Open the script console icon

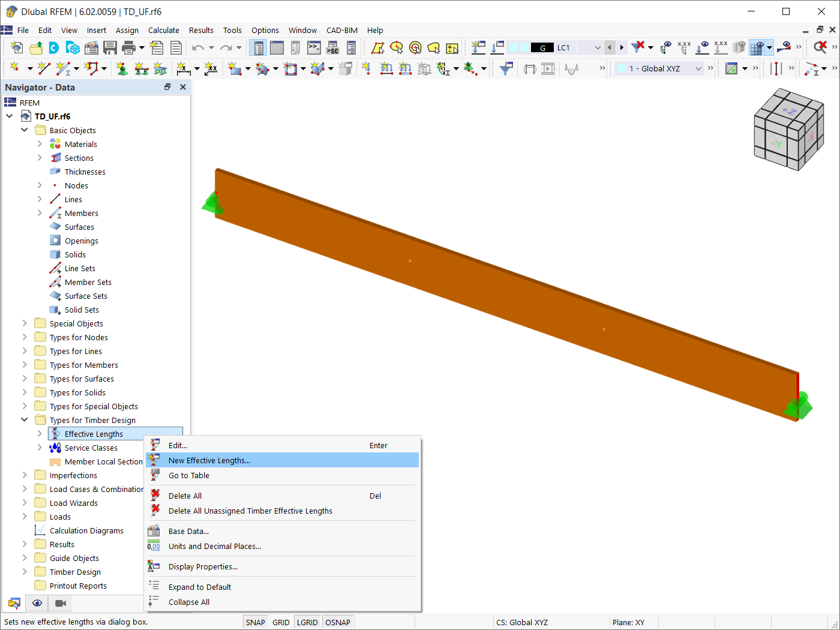point(314,47)
